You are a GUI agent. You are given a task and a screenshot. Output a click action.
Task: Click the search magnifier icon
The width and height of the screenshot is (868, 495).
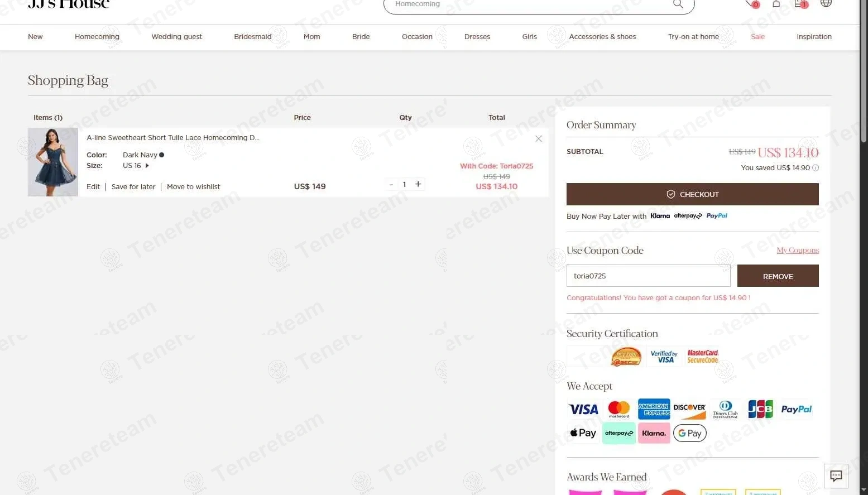tap(678, 4)
